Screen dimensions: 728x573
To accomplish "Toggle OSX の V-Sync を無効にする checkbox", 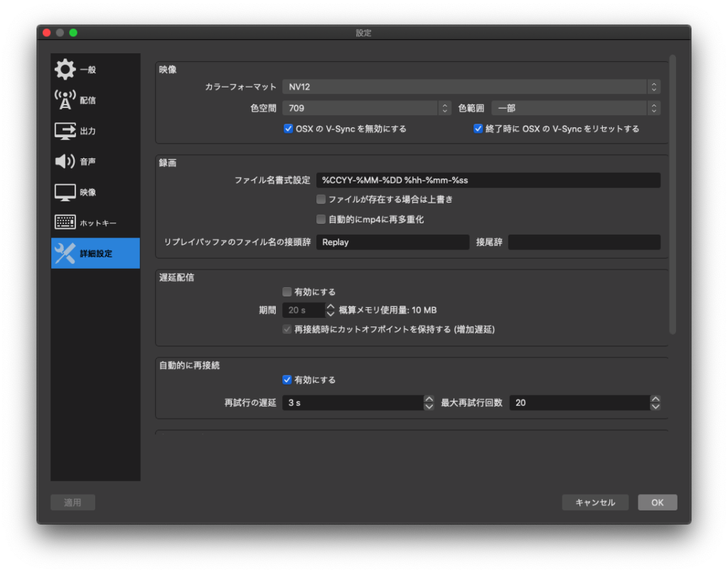I will (289, 129).
